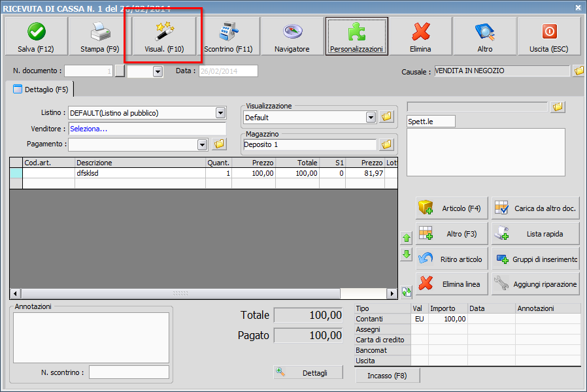Click Carica da altro doc. button

pyautogui.click(x=536, y=208)
